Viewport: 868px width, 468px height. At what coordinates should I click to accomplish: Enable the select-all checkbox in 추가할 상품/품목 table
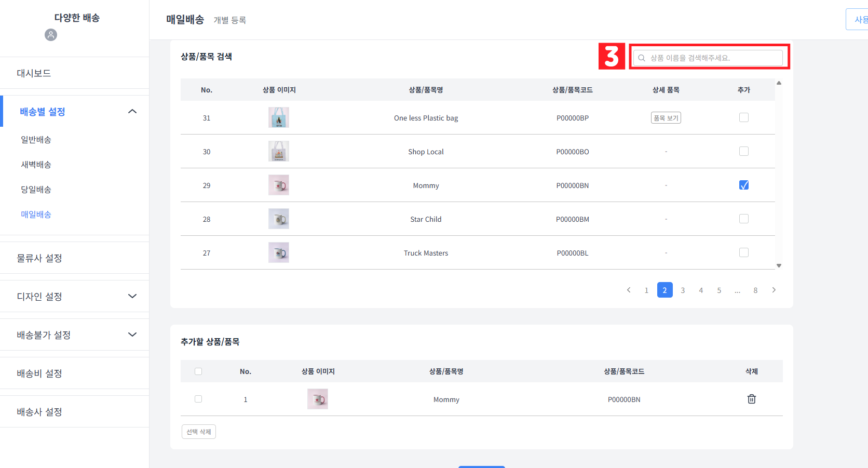[198, 371]
